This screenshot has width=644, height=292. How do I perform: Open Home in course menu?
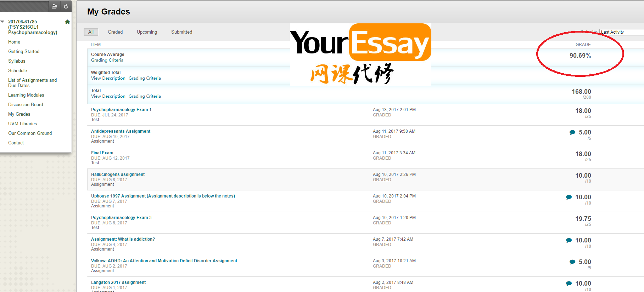pyautogui.click(x=14, y=42)
